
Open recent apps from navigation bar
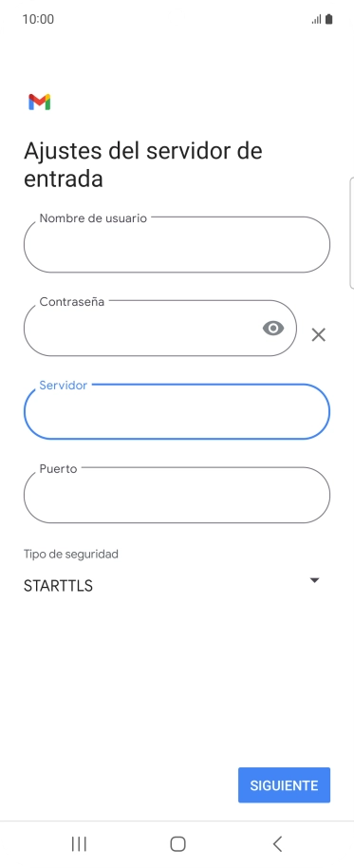tap(79, 843)
